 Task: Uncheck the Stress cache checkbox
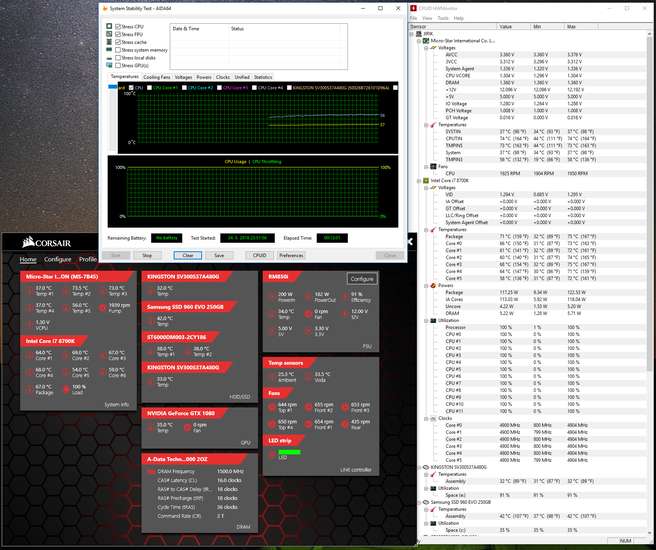118,42
